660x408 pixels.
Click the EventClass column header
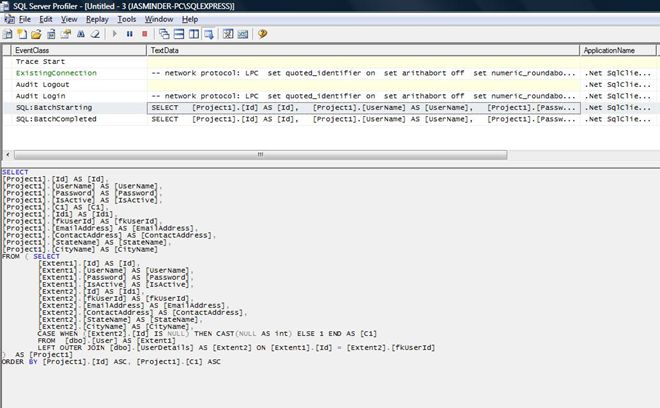click(x=79, y=50)
